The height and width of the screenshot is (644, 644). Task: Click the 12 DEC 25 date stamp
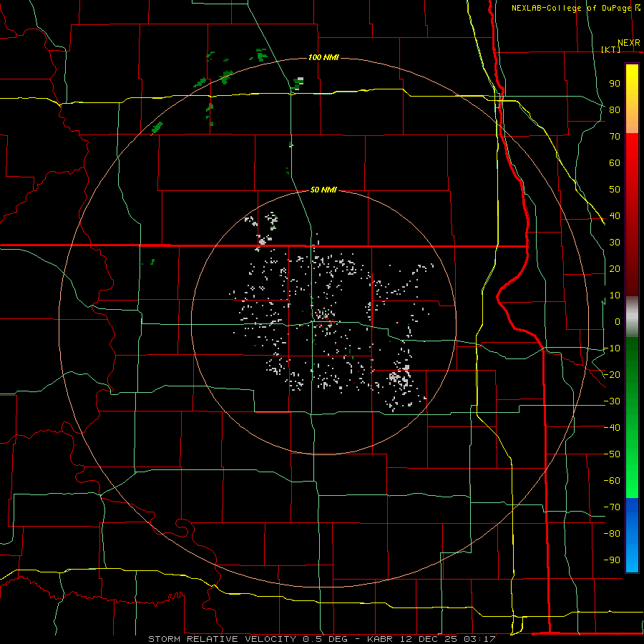[429, 639]
